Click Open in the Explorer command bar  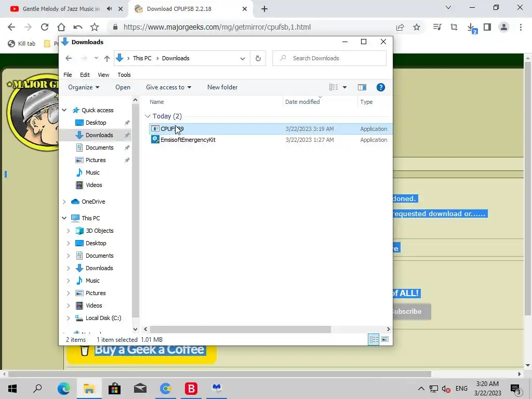tap(123, 87)
